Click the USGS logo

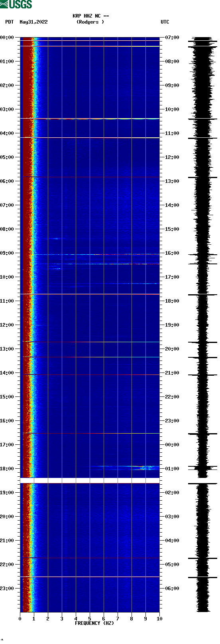[16, 4]
